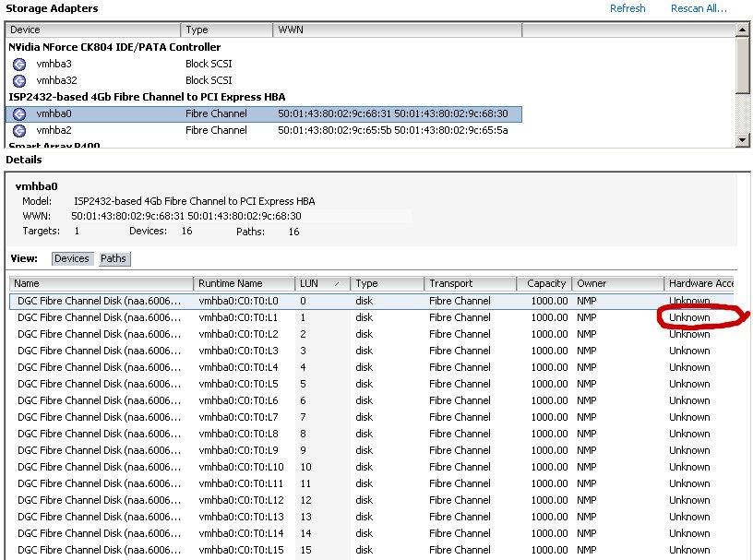
Task: Click the NVidia NForce CK804 IDE/PATA Controller group
Action: click(x=114, y=47)
